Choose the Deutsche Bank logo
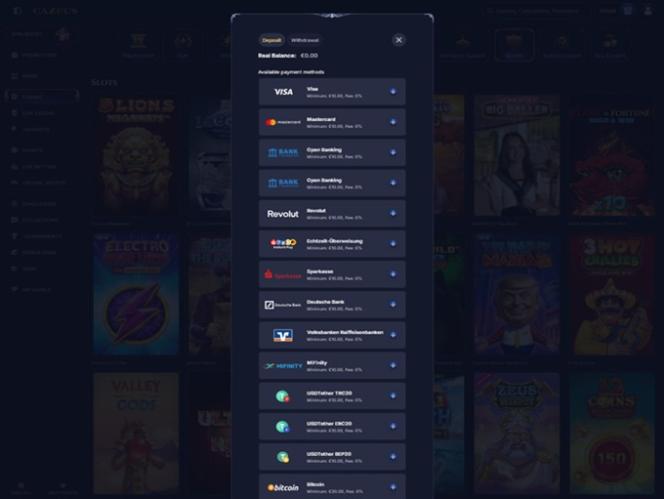The height and width of the screenshot is (499, 664). (x=282, y=305)
